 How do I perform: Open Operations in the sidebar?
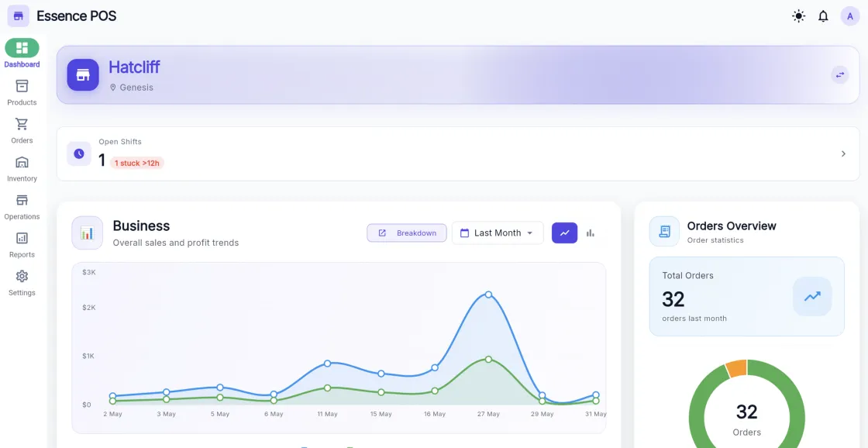coord(22,207)
